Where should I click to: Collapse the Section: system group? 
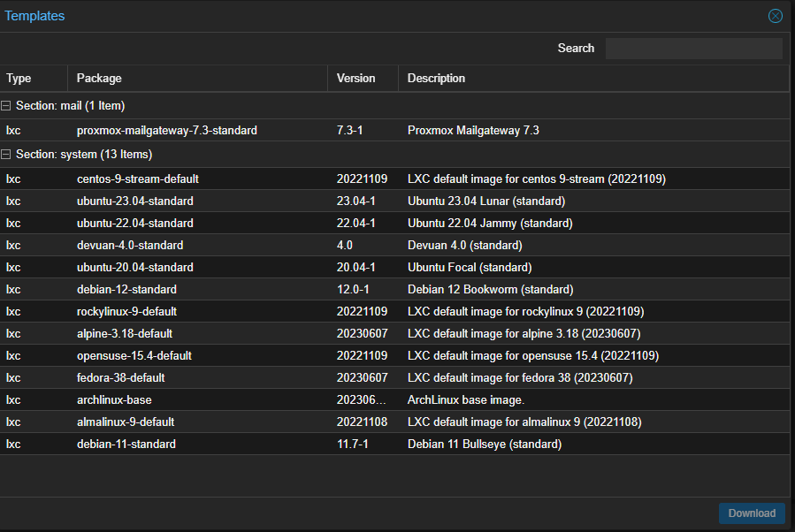(x=5, y=154)
